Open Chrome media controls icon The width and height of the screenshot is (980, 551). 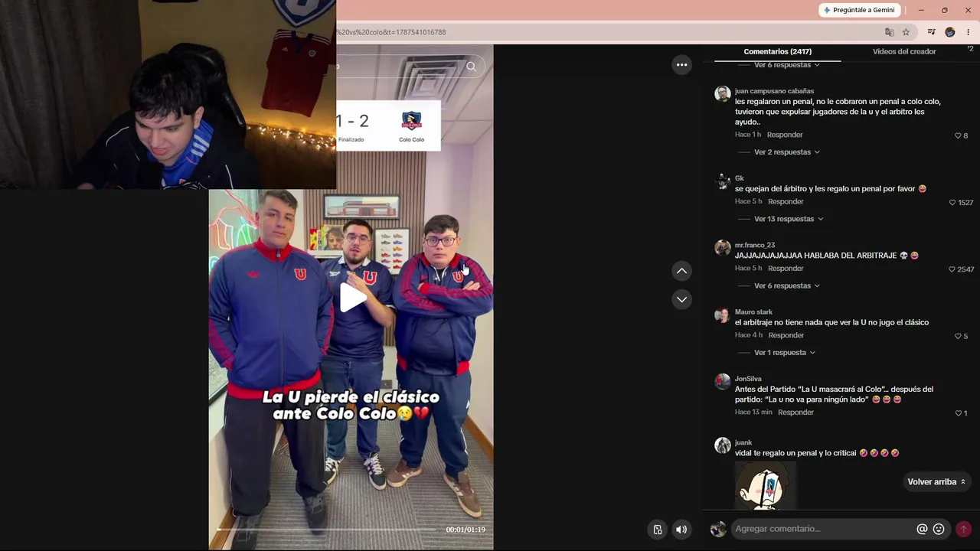coord(931,32)
